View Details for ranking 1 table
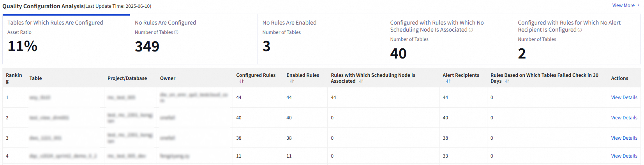Screen dimensions: 644x165 tap(624, 98)
